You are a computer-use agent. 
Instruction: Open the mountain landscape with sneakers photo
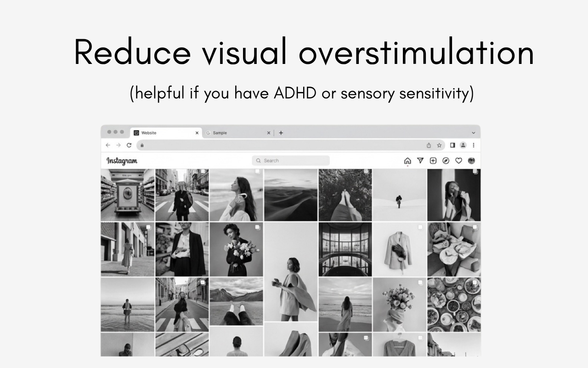pyautogui.click(x=236, y=301)
